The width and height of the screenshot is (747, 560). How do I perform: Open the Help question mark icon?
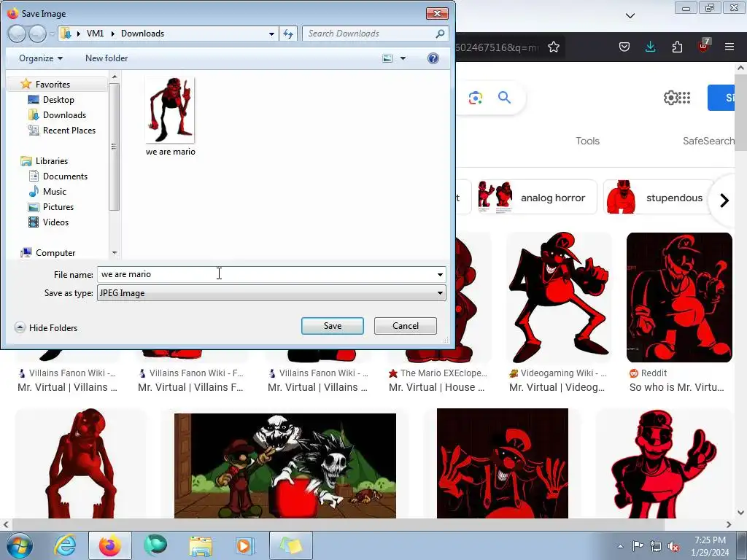coord(433,58)
